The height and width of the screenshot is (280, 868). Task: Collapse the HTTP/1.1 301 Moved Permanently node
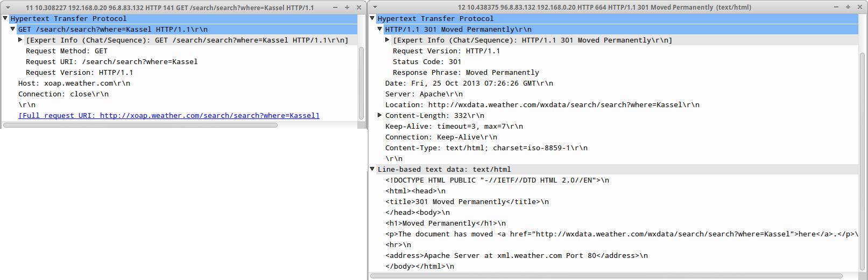(x=380, y=29)
